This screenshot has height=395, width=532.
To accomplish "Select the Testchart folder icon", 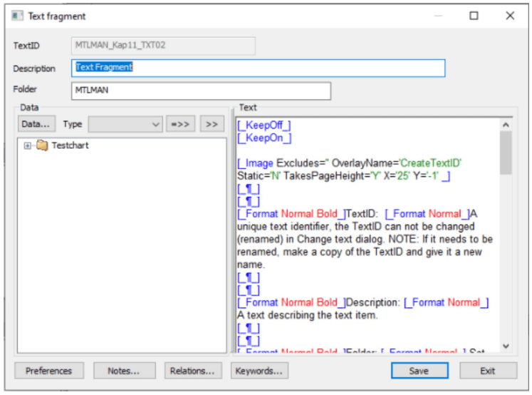I will tap(42, 145).
